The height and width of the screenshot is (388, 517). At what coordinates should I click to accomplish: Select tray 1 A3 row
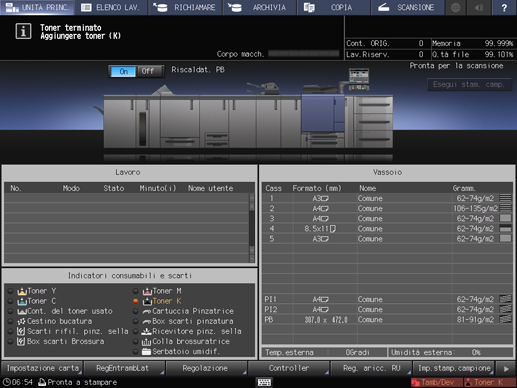387,199
